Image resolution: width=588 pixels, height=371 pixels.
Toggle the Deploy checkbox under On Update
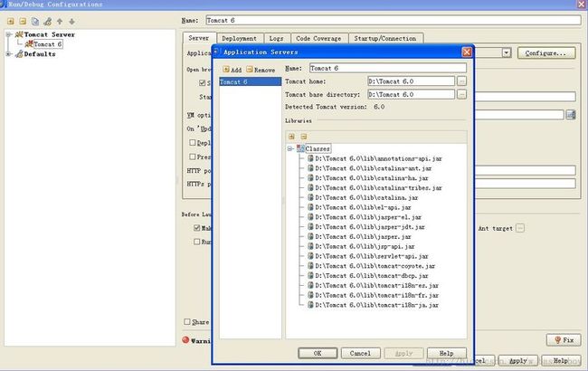coord(193,143)
